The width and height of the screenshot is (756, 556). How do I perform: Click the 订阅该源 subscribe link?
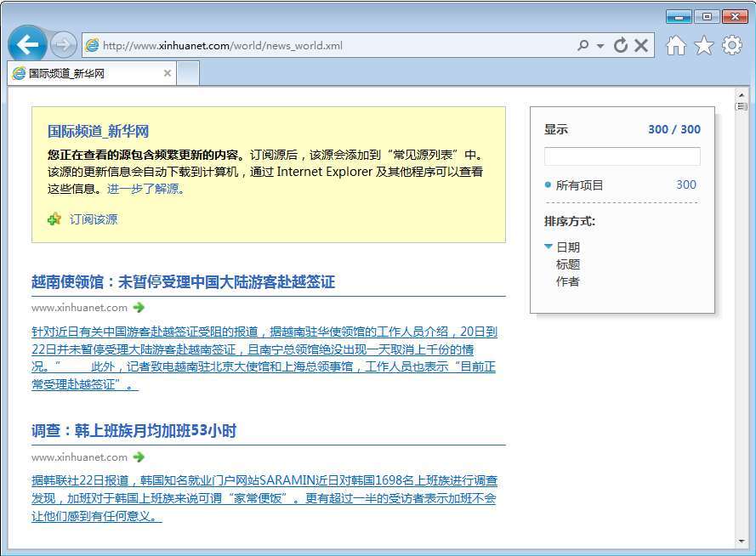pyautogui.click(x=94, y=219)
